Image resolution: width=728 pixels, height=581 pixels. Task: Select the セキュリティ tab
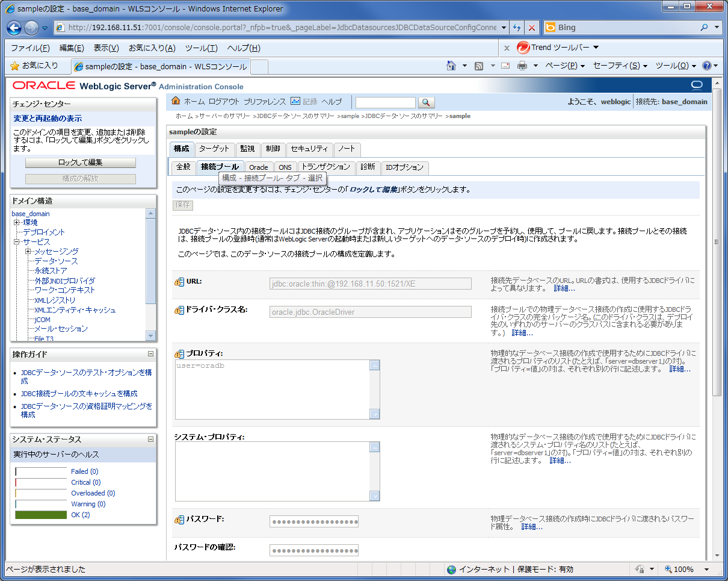309,149
